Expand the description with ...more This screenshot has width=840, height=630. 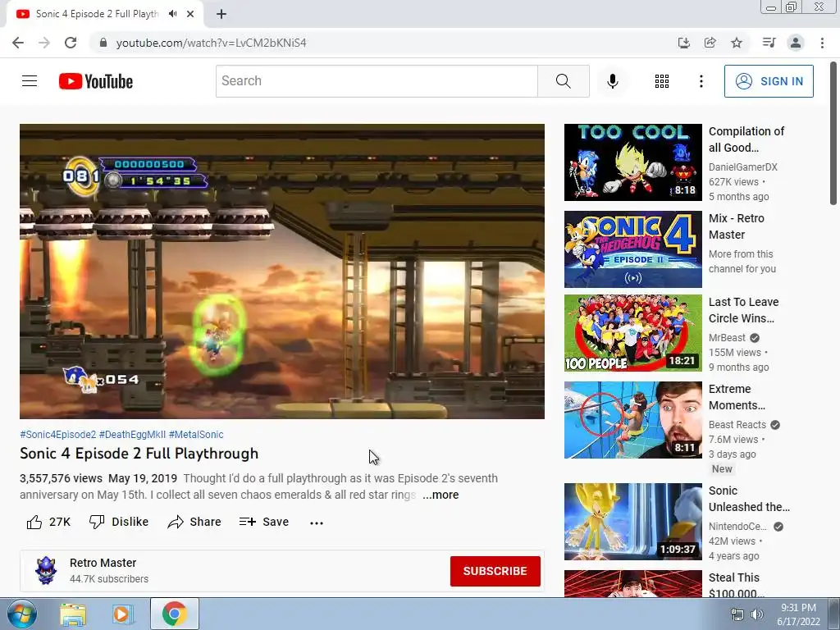point(441,495)
